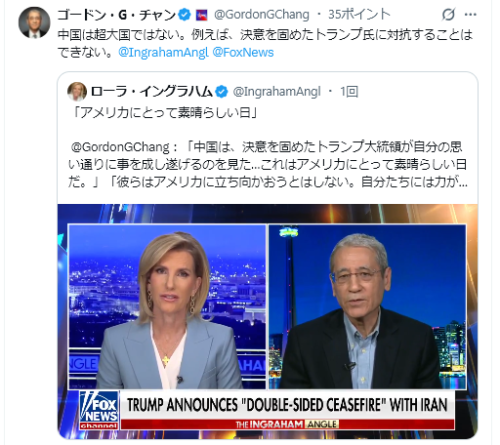Click The Ingraham Angle logo strip
The image size is (500, 445).
tap(287, 424)
